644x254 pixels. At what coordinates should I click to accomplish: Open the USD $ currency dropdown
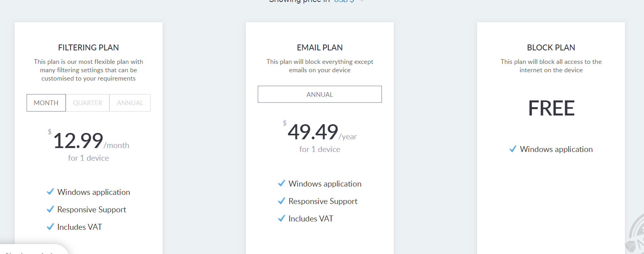click(349, 1)
